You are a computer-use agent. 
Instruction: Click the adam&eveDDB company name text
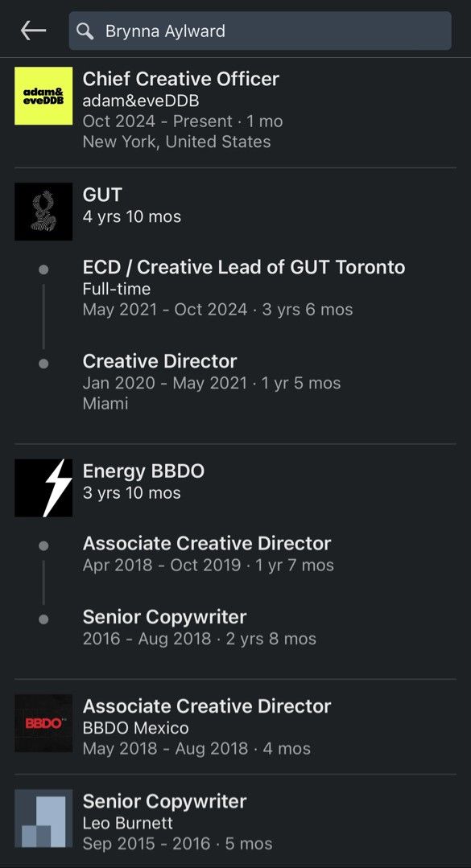tap(141, 101)
